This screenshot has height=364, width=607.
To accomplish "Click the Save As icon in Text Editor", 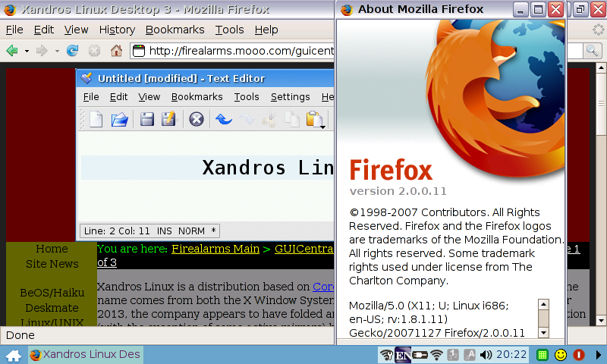I will tap(168, 119).
